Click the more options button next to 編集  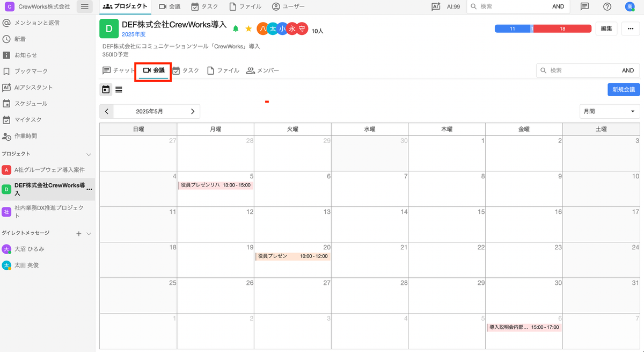[630, 28]
